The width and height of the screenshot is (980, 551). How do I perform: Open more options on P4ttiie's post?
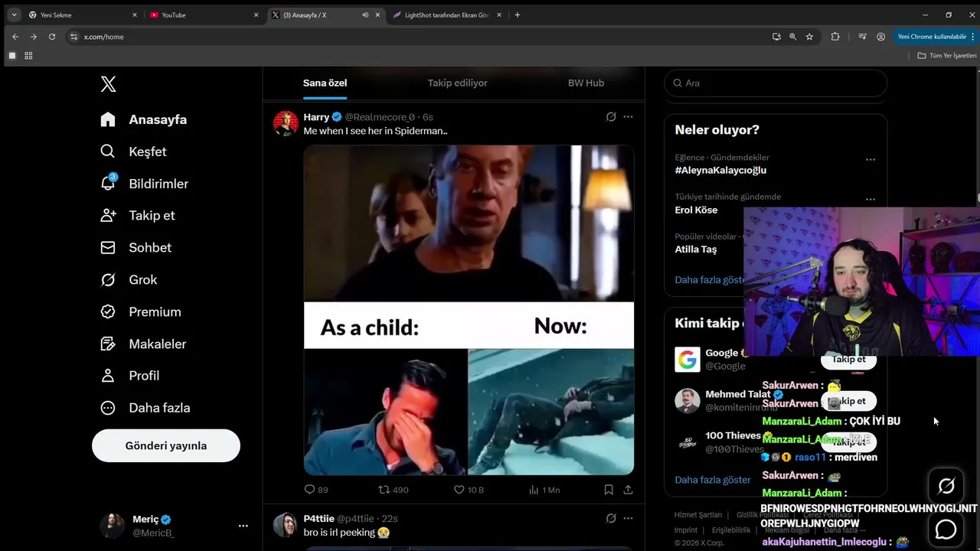(628, 518)
